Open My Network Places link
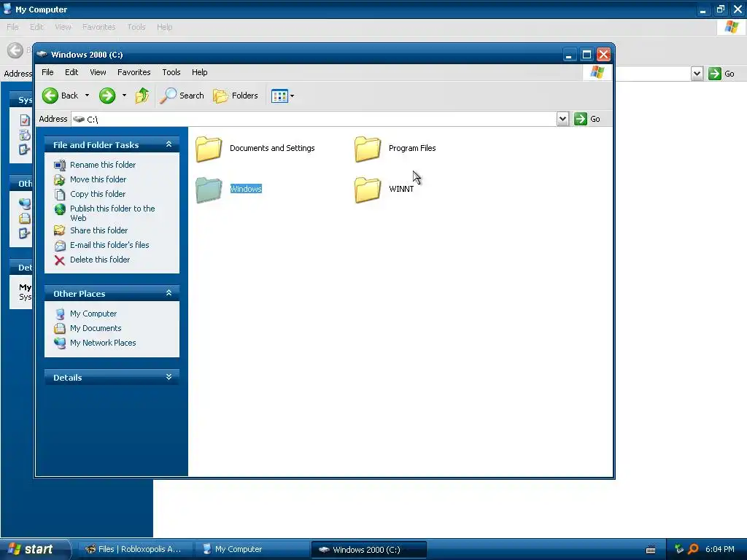 [103, 343]
